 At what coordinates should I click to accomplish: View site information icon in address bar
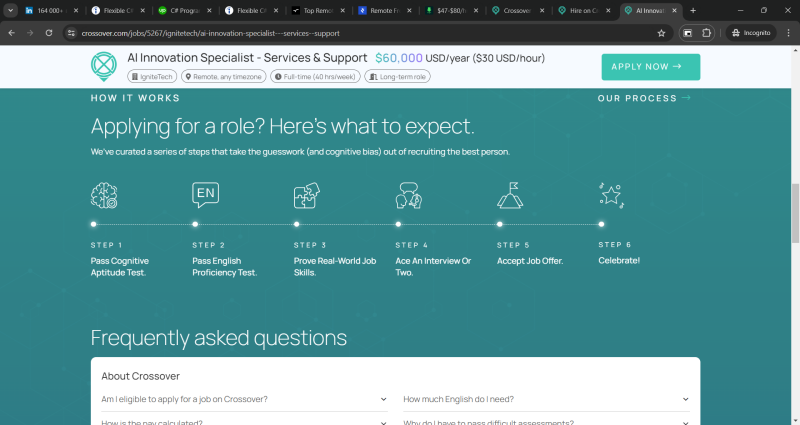point(71,33)
